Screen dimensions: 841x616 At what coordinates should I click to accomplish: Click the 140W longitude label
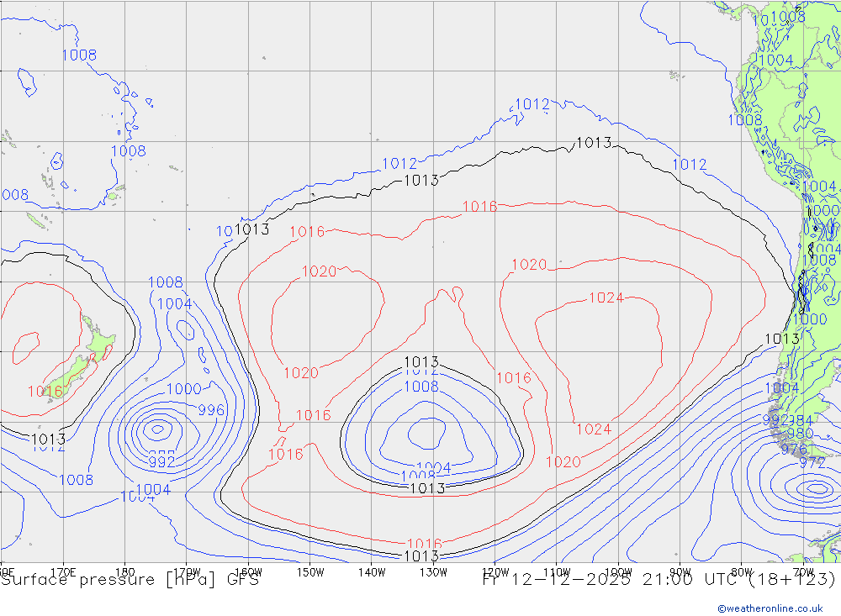(372, 572)
